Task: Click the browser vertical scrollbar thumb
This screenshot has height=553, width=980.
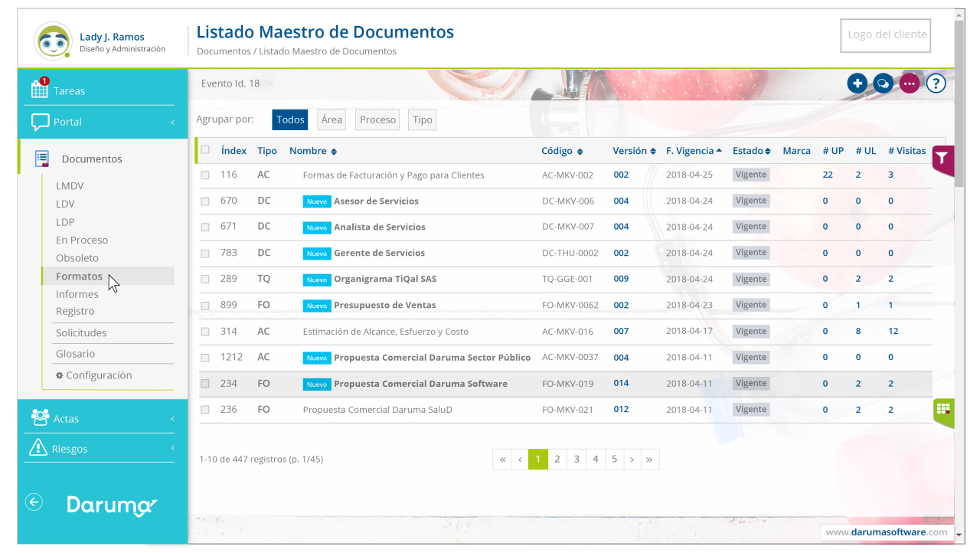Action: point(959,103)
